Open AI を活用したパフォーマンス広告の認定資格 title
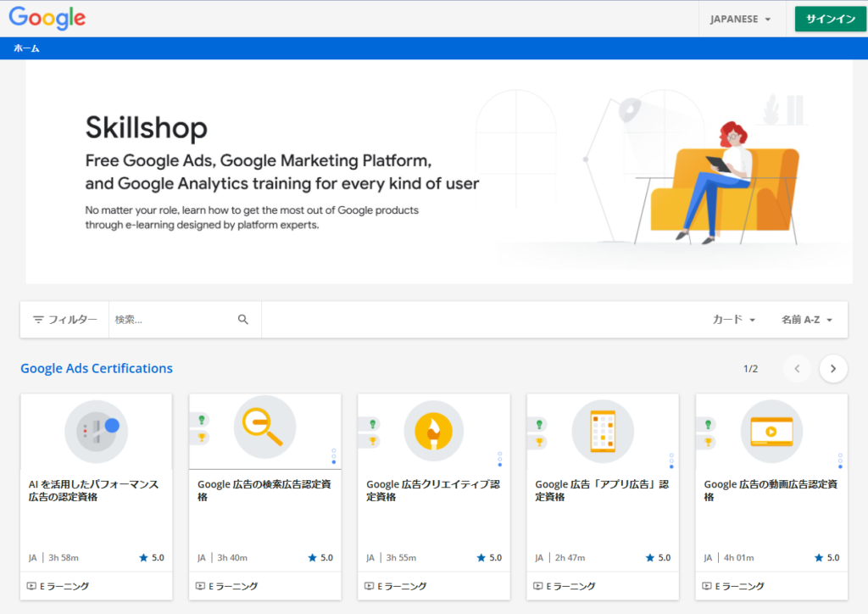868x614 pixels. (93, 490)
